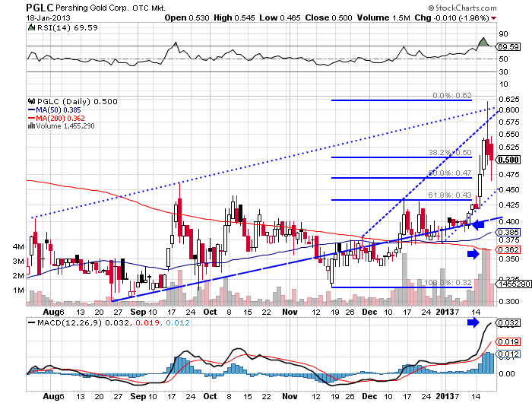
Task: Select the 18-Jan-2013 chart date
Action: pyautogui.click(x=48, y=17)
